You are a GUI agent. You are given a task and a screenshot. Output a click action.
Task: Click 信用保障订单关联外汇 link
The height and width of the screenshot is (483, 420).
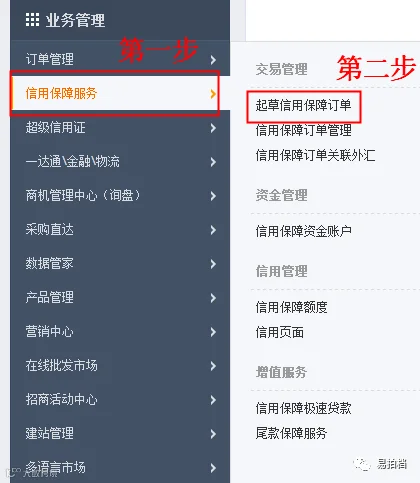point(315,155)
